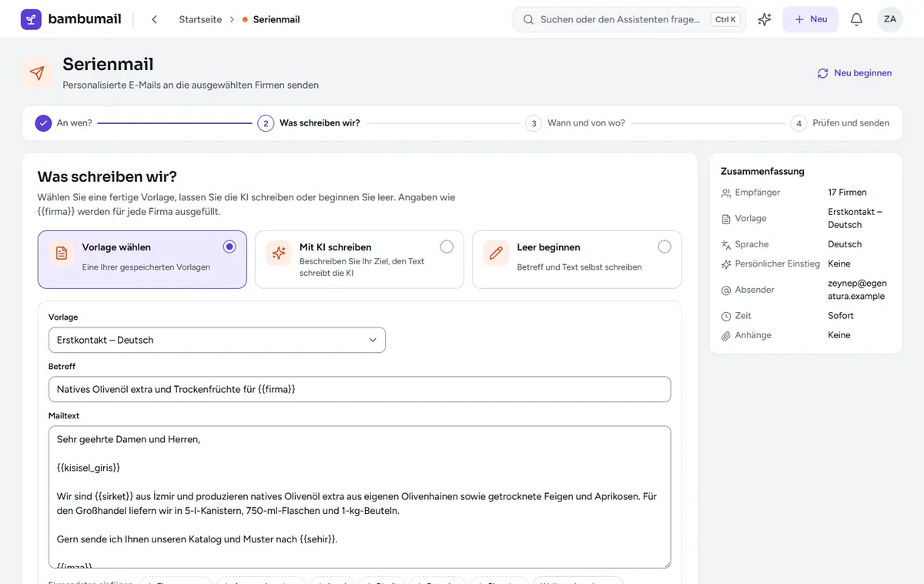Open the AI assistant sparkle icon
The width and height of the screenshot is (924, 584).
(x=765, y=19)
